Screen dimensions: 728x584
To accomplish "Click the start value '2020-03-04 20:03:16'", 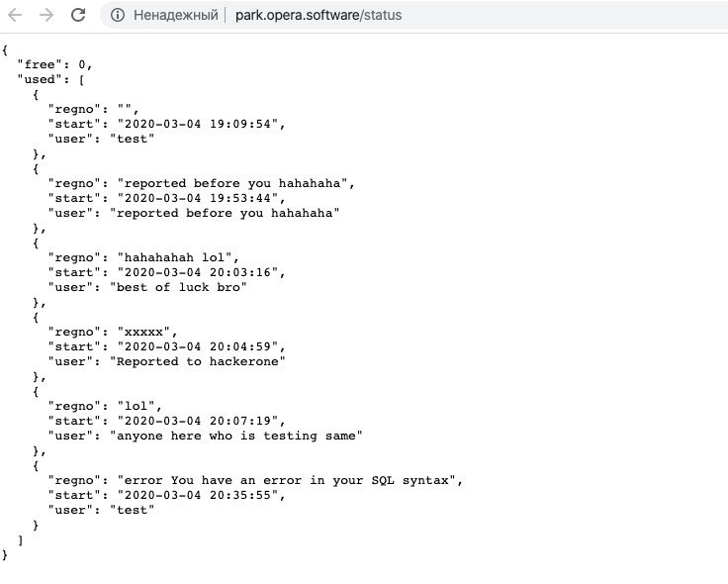I will (198, 273).
